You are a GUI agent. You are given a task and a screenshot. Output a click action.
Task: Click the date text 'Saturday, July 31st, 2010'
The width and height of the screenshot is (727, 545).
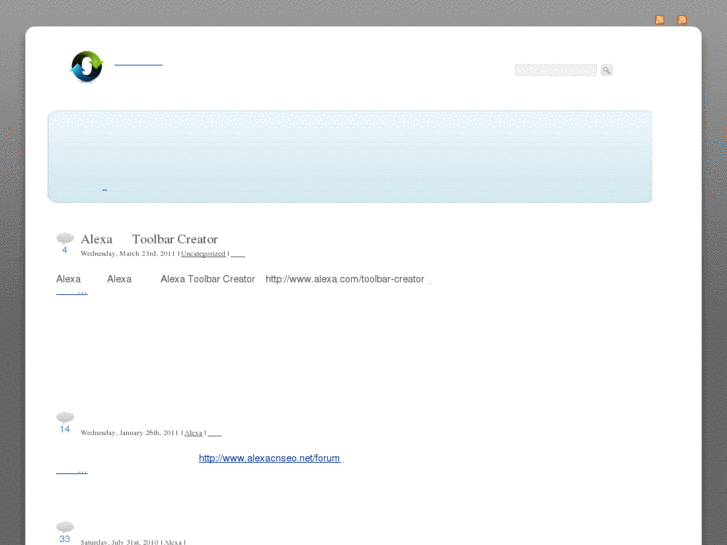(119, 542)
